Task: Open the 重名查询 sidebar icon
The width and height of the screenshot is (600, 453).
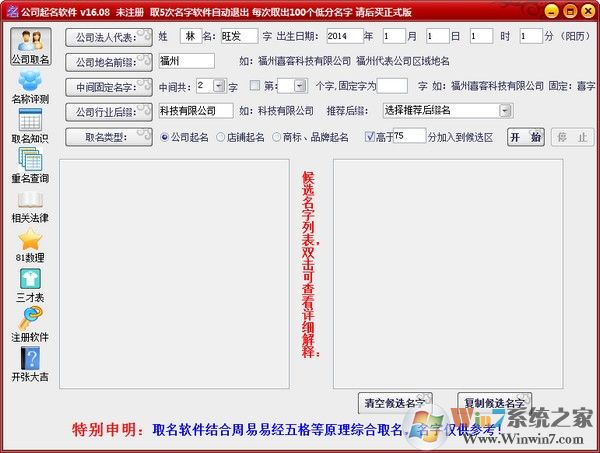Action: 30,166
